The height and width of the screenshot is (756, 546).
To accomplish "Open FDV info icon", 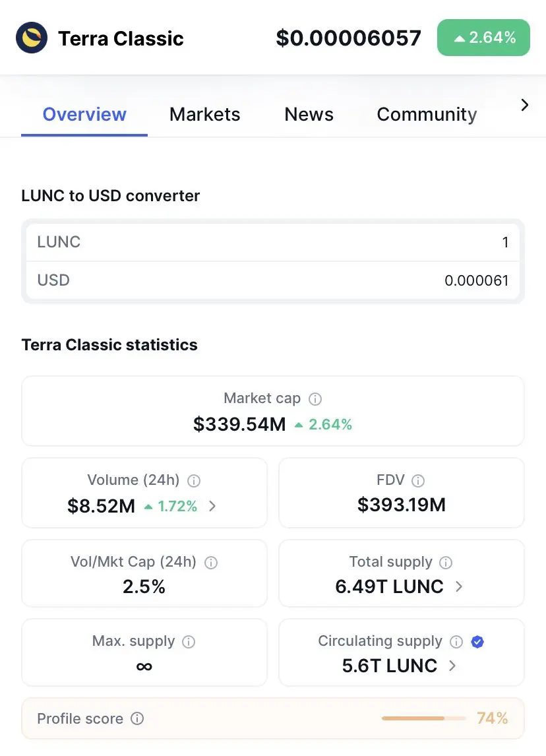I will click(418, 481).
